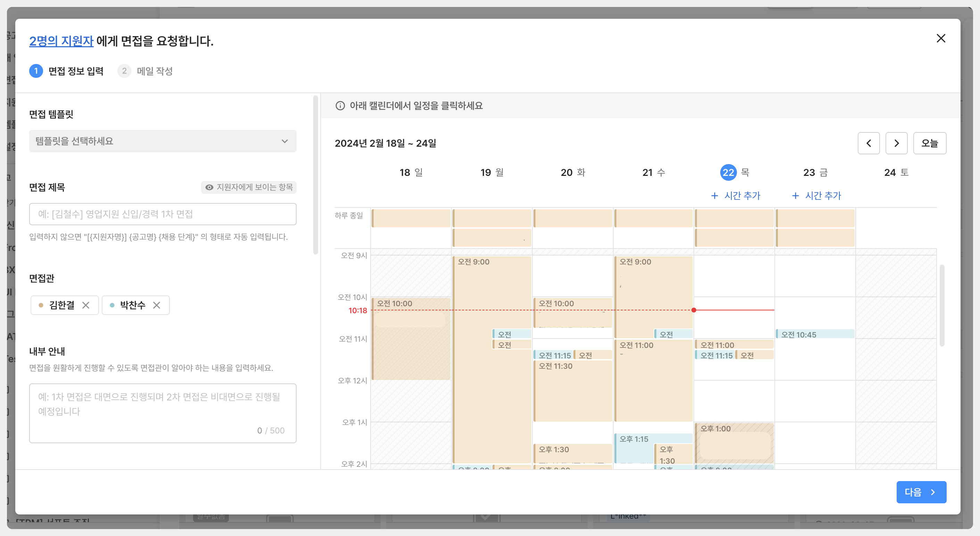Open the 2명의 지원자 link
980x536 pixels.
(61, 41)
